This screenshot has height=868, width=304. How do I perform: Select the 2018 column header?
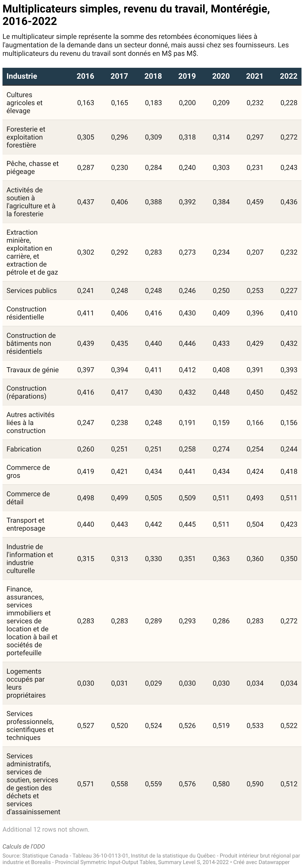coord(153,76)
